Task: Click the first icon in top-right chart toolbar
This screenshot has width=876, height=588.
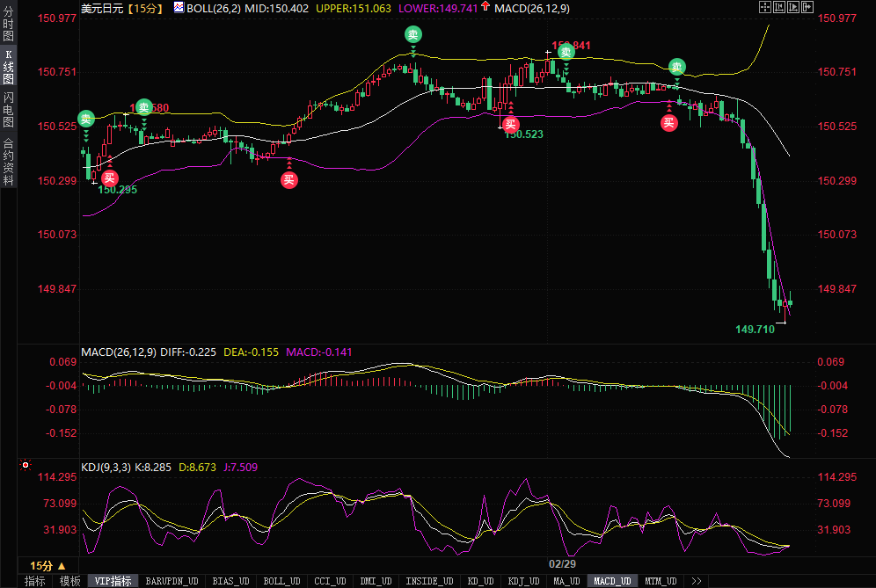Action: tap(764, 7)
